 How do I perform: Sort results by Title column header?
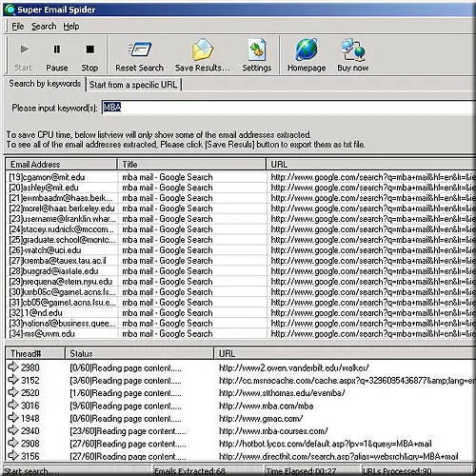[x=191, y=165]
